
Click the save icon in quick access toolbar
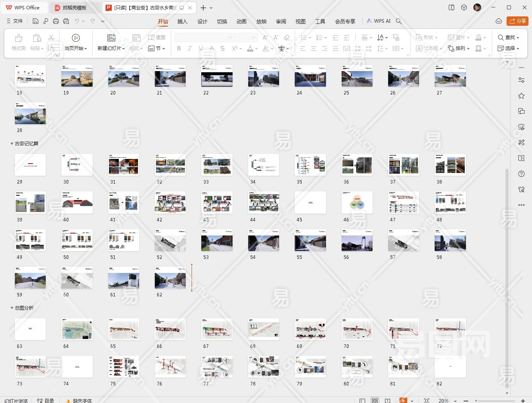coord(36,21)
